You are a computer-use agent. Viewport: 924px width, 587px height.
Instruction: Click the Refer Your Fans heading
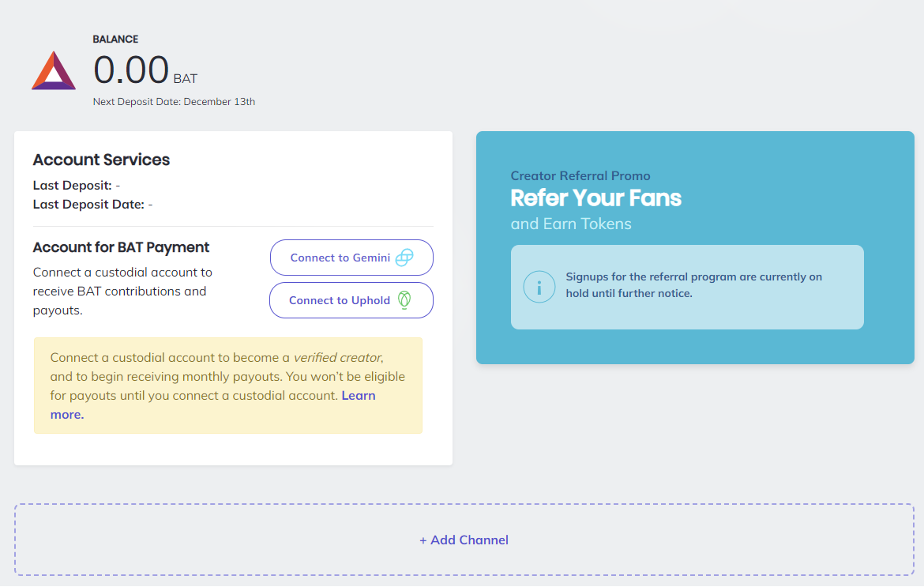point(595,198)
